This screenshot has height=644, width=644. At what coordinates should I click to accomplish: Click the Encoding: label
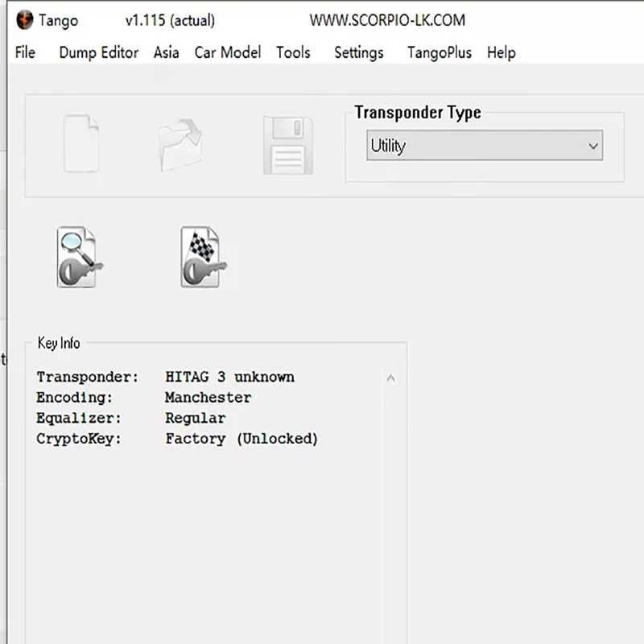click(74, 398)
